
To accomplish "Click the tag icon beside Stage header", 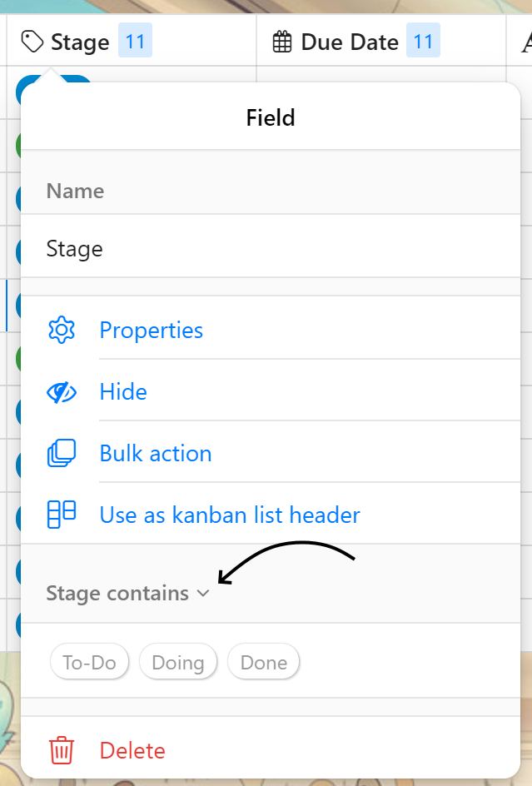I will tap(32, 42).
